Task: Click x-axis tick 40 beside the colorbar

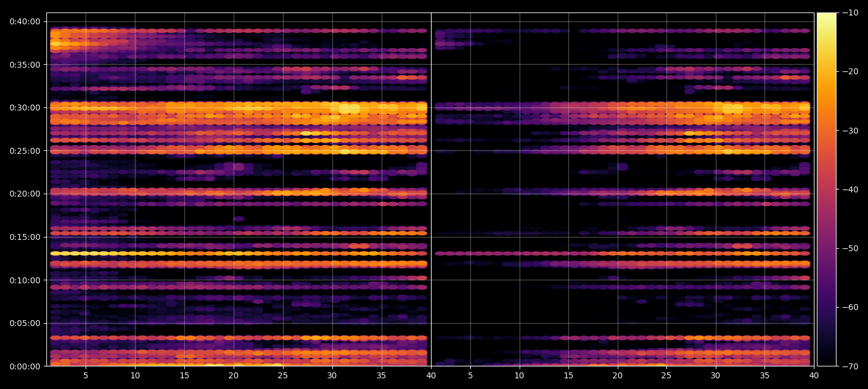Action: coord(814,375)
